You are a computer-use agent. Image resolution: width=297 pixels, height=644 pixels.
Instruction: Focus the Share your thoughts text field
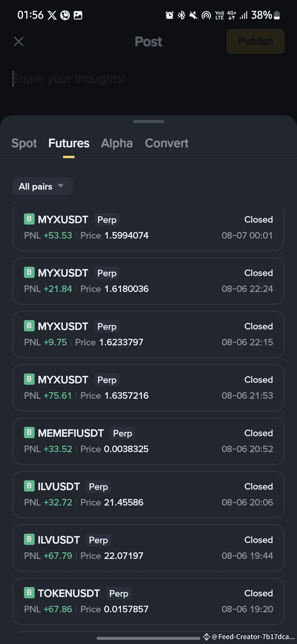pyautogui.click(x=148, y=79)
